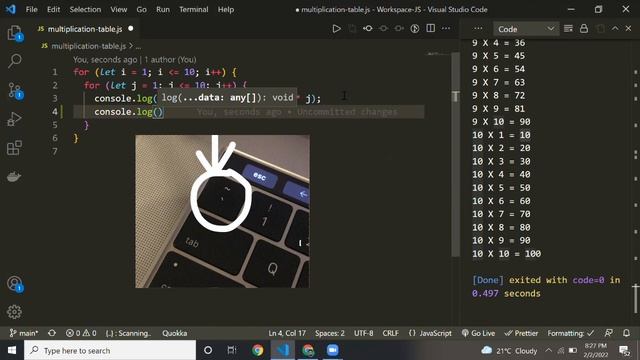Click Quokka in the status bar
This screenshot has width=640, height=360.
coord(174,333)
